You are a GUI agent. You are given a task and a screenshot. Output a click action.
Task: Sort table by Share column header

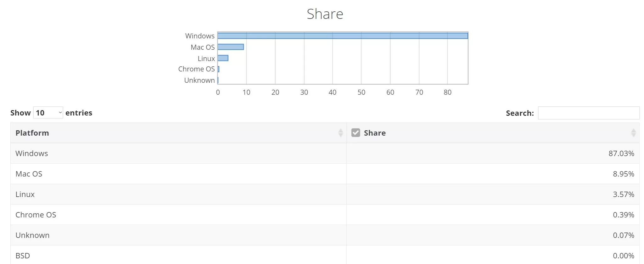pos(375,133)
